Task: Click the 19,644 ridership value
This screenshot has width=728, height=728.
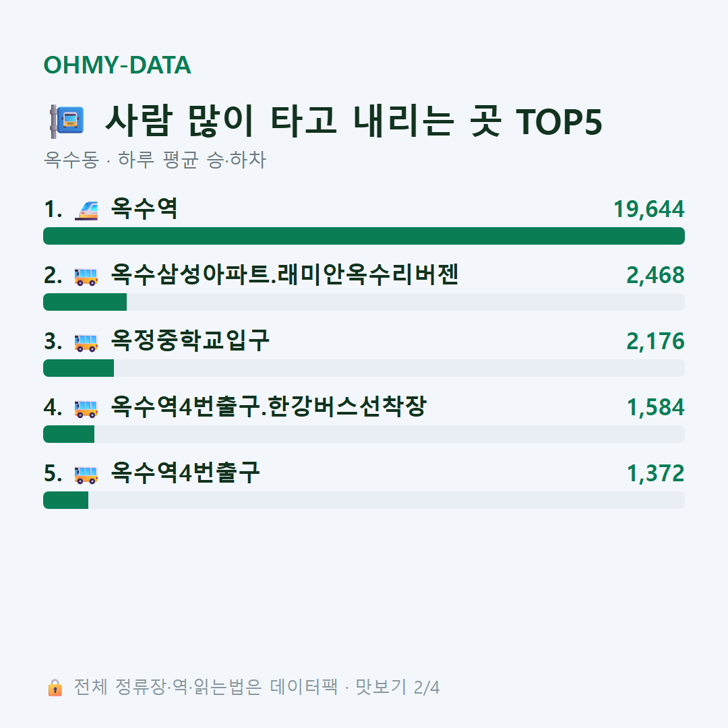Action: [x=648, y=209]
